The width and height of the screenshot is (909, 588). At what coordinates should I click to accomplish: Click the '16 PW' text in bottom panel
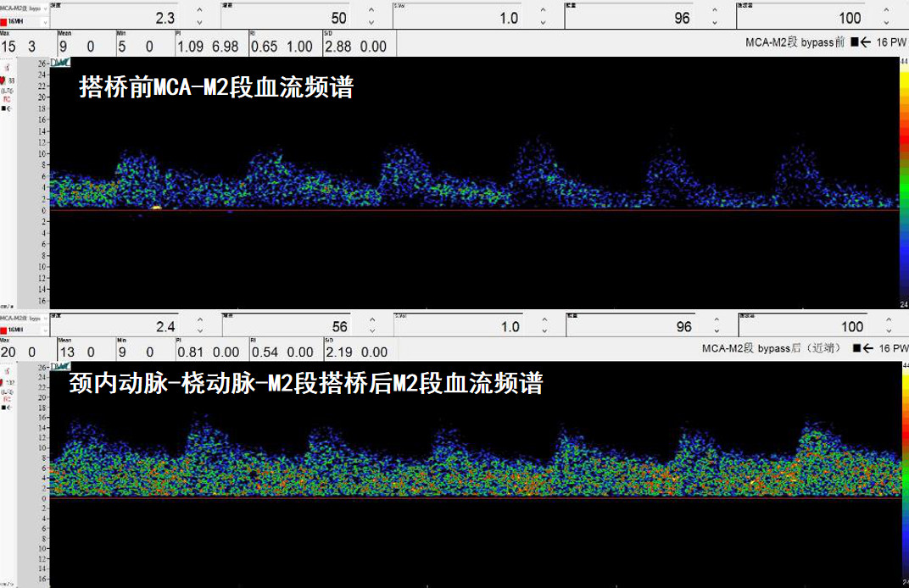click(x=894, y=348)
